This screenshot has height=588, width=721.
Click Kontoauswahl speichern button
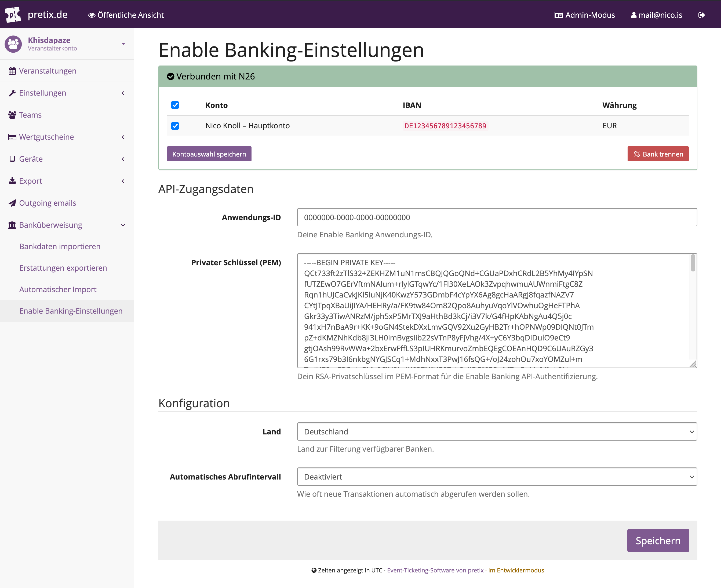point(209,154)
